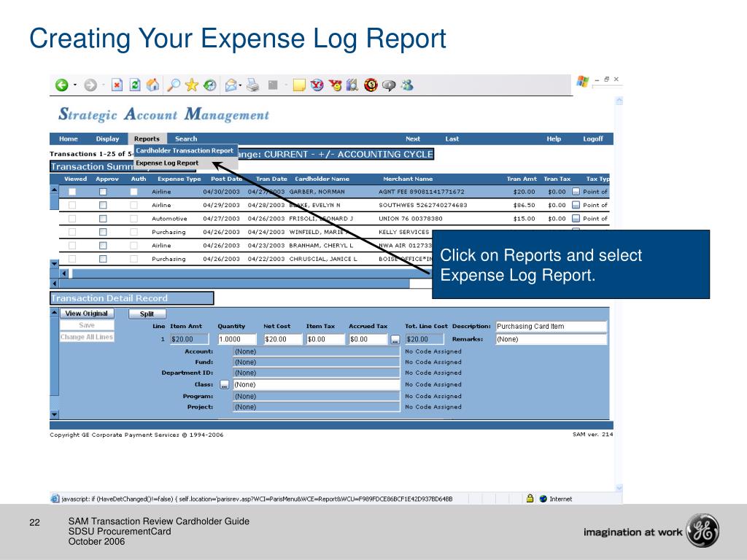Open Favorites star icon
747x560 pixels.
[192, 85]
